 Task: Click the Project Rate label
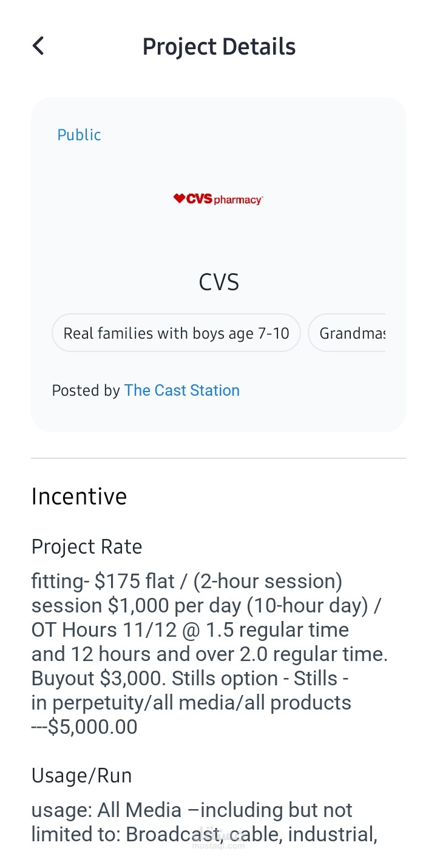tap(87, 546)
